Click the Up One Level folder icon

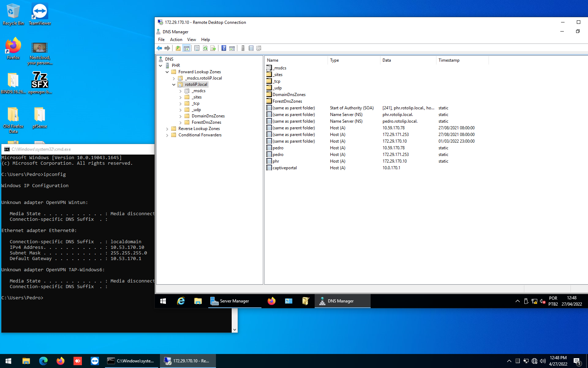click(178, 48)
